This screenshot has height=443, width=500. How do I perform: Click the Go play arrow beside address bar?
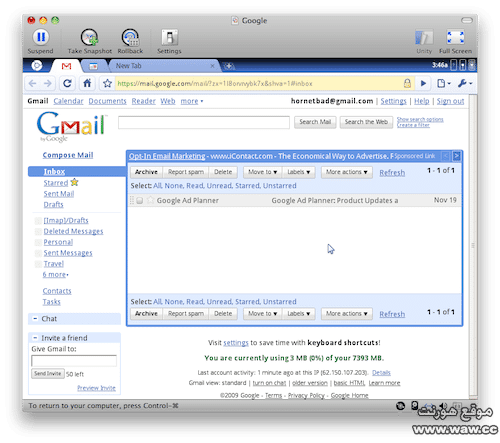423,83
